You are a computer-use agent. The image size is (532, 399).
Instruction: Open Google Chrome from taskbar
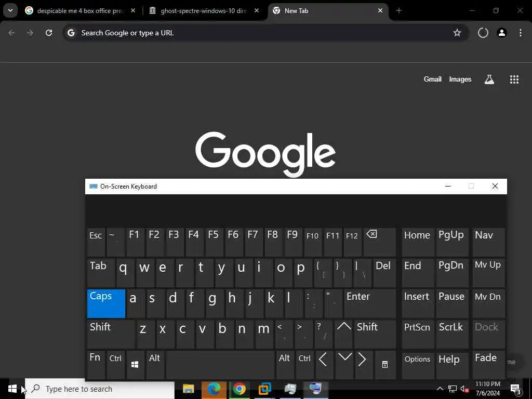239,389
